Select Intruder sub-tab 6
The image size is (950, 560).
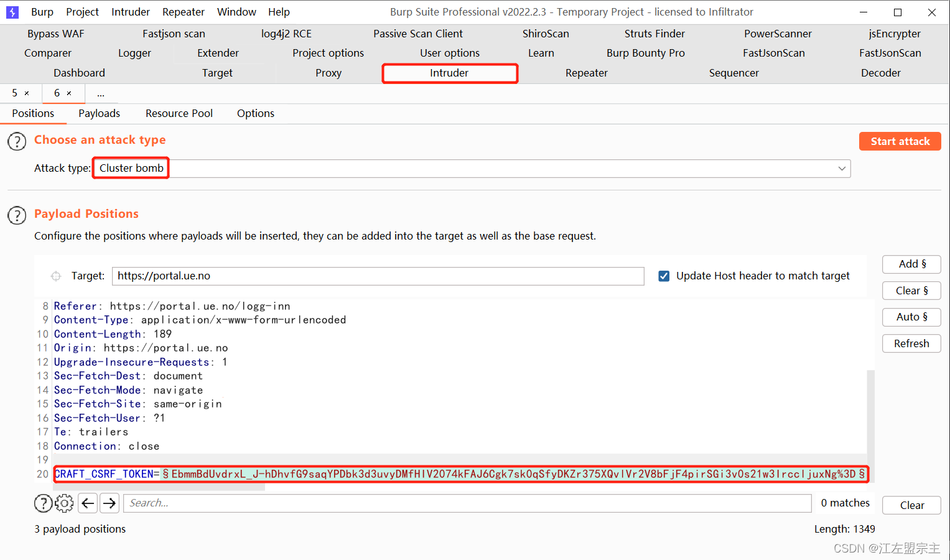tap(57, 93)
